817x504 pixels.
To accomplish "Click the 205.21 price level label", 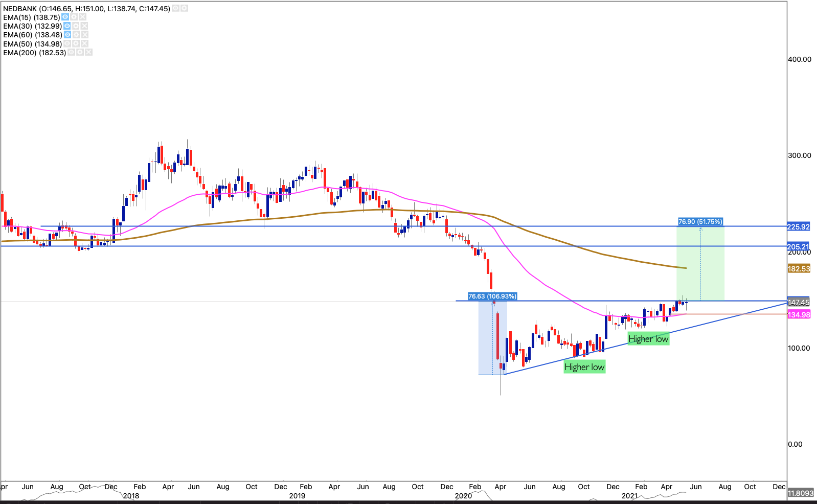I will click(798, 247).
